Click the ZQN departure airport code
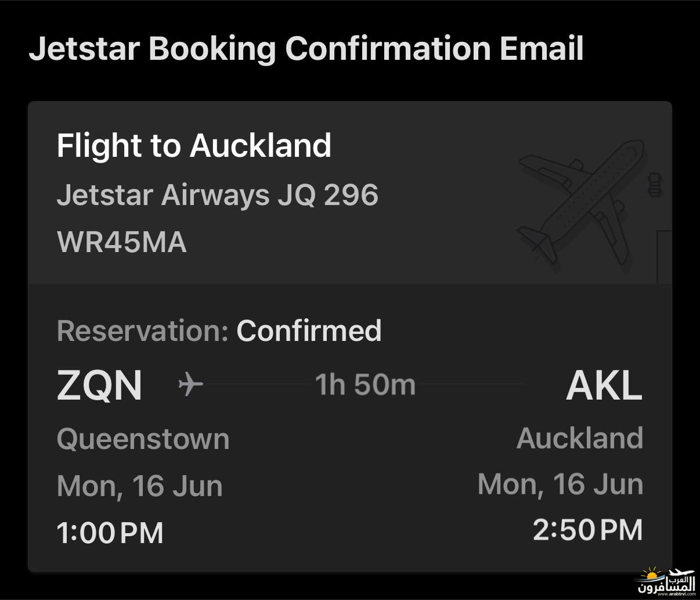 tap(99, 386)
